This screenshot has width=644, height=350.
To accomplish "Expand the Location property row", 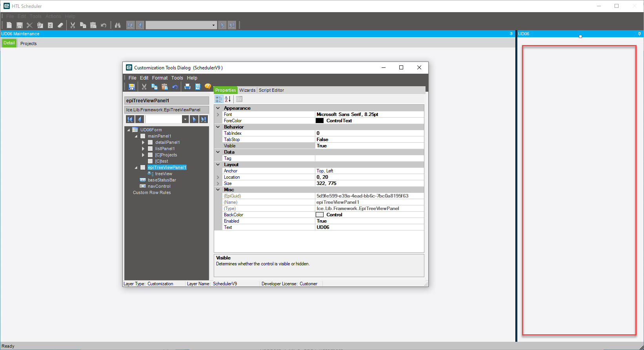I will tap(218, 177).
